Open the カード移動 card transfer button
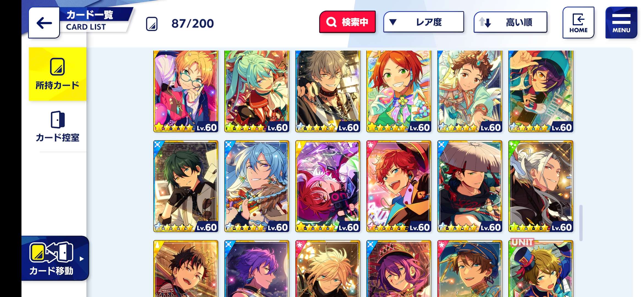Viewport: 644px width, 297px height. [55, 258]
